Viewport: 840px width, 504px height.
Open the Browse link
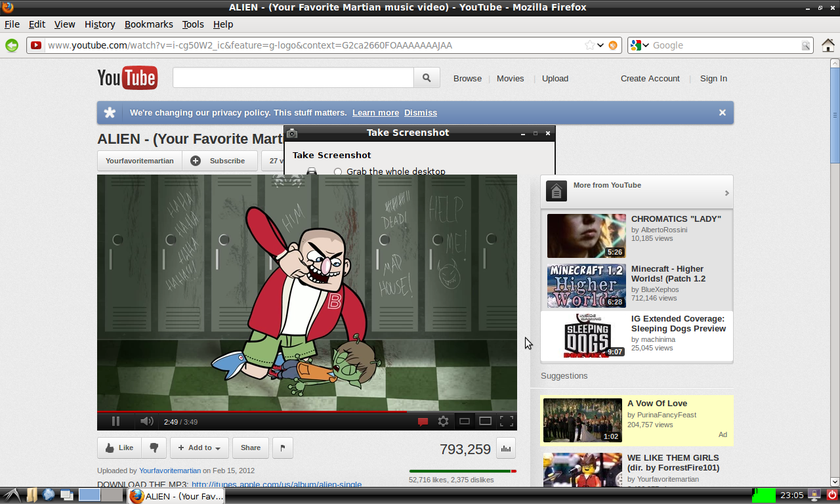(x=467, y=78)
